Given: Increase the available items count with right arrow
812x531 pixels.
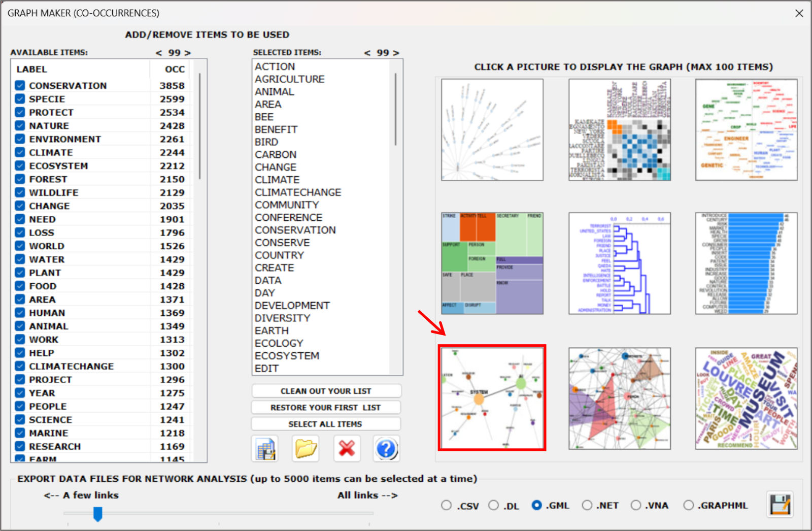Looking at the screenshot, I should [188, 53].
